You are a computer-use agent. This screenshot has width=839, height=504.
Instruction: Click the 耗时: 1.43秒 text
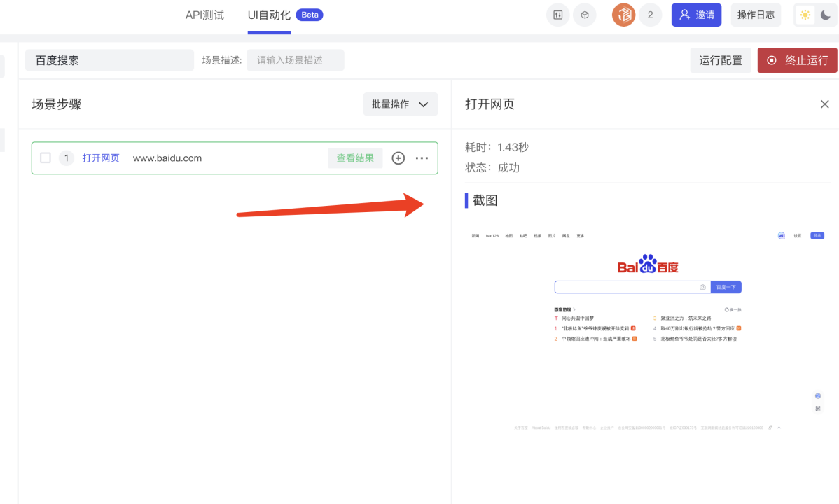497,147
